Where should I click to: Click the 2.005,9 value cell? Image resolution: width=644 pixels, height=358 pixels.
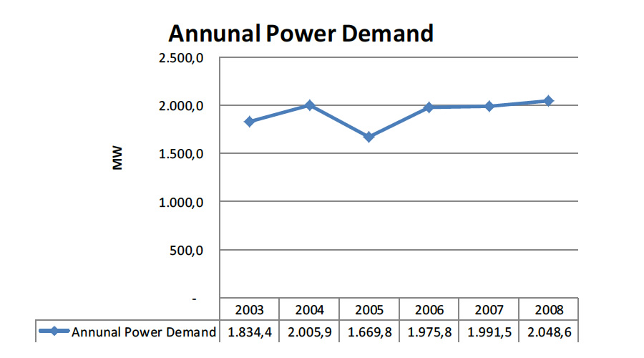[x=309, y=332]
